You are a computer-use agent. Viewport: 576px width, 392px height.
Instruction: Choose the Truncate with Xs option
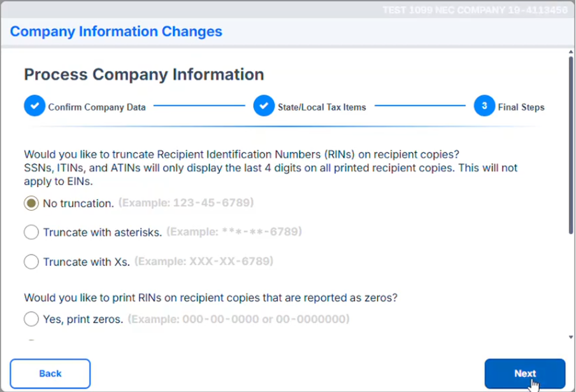pos(31,262)
